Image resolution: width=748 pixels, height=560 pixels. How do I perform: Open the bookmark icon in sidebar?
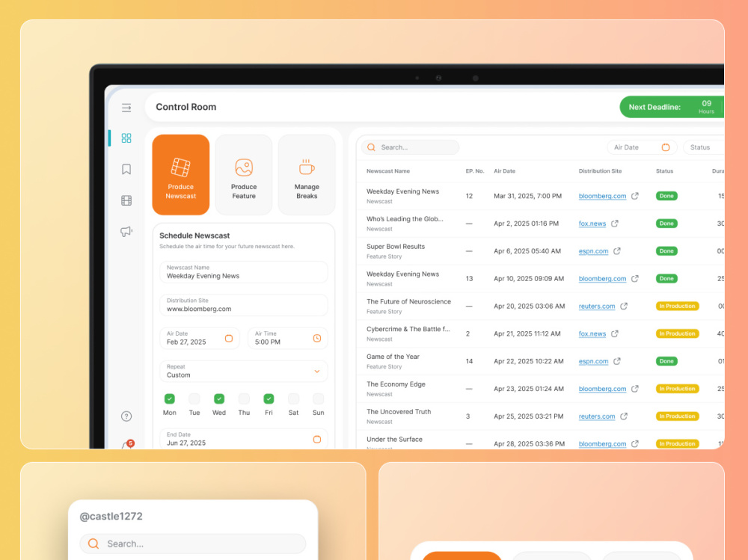(126, 169)
